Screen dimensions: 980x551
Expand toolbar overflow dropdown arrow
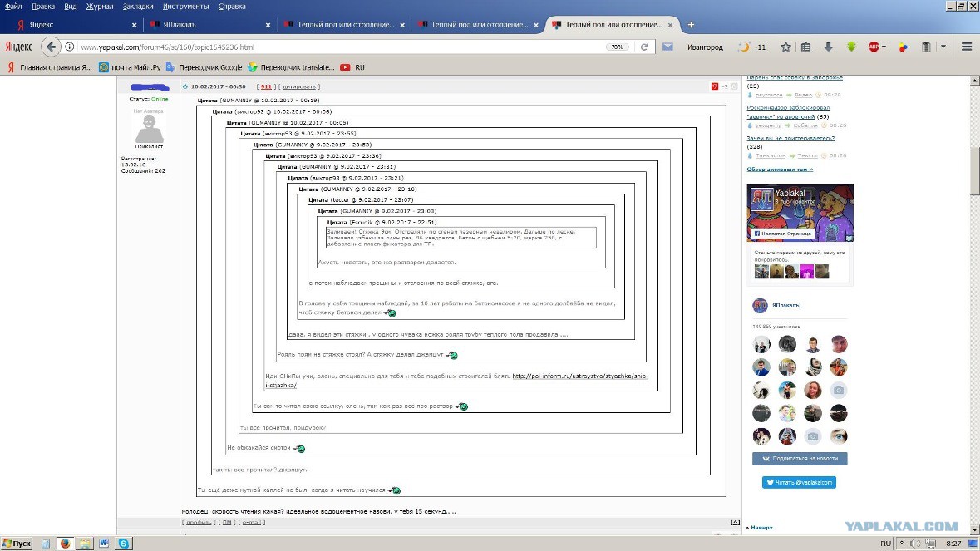click(943, 47)
